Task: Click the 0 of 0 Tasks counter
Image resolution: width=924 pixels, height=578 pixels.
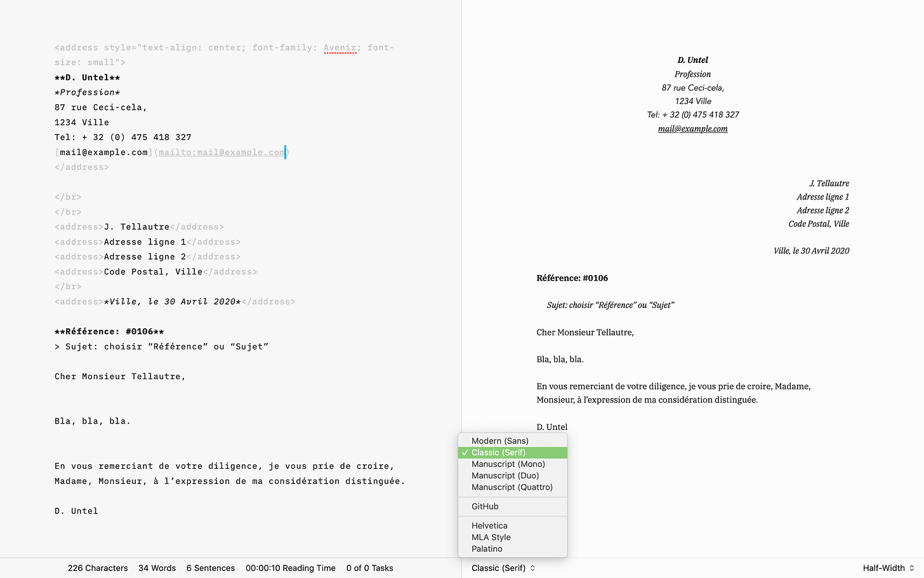Action: click(x=369, y=568)
